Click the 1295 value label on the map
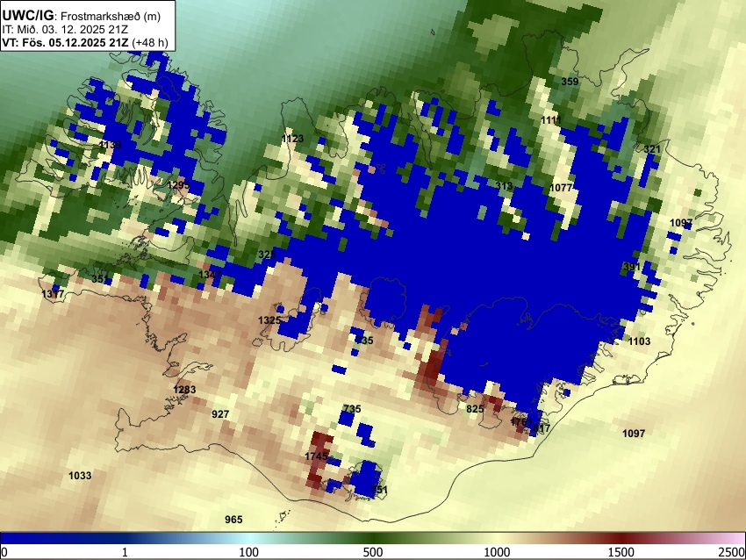The width and height of the screenshot is (746, 560). (x=178, y=184)
